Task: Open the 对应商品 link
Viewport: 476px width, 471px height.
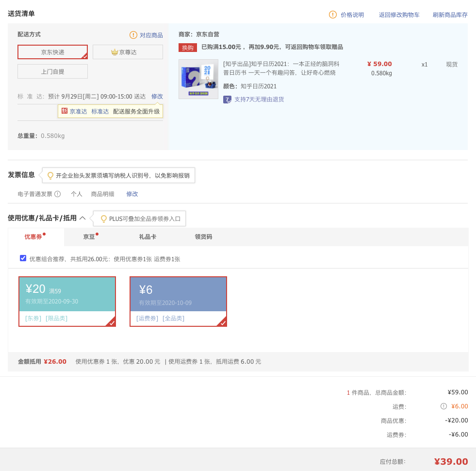Action: [151, 35]
